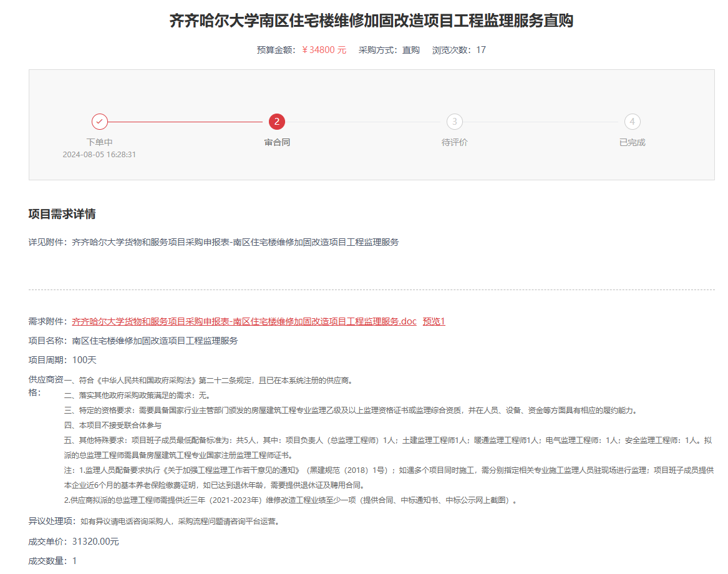The height and width of the screenshot is (574, 728).
Task: Select the red step 2 circle
Action: 277,122
